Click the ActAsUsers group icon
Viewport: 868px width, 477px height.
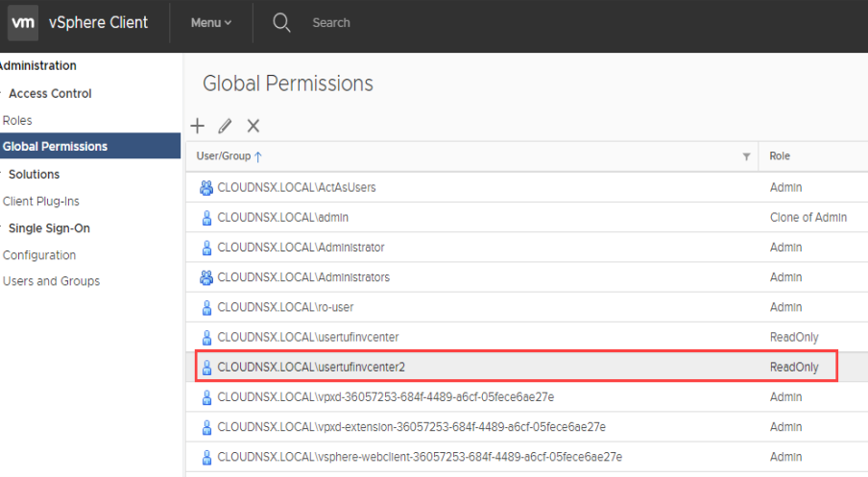[205, 187]
